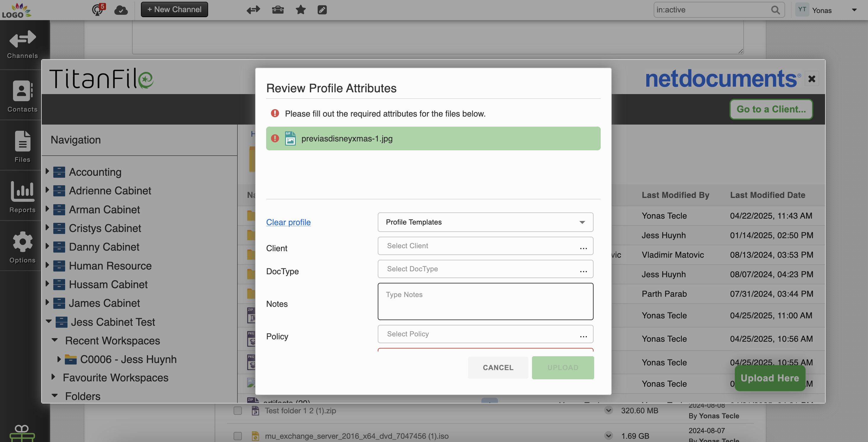The width and height of the screenshot is (868, 442).
Task: Click the Parth Parab cell
Action: [664, 294]
